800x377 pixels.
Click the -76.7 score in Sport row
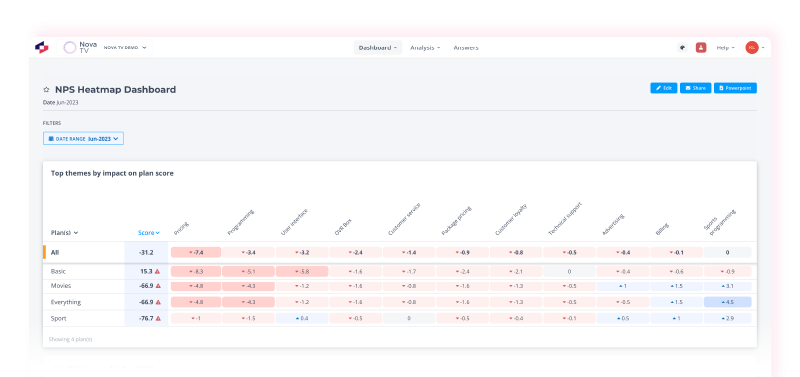[146, 319]
